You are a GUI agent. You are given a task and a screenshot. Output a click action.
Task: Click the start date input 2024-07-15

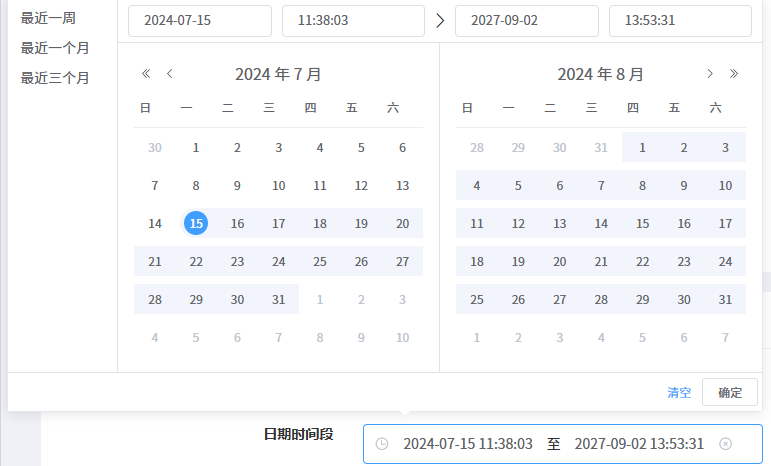point(200,21)
